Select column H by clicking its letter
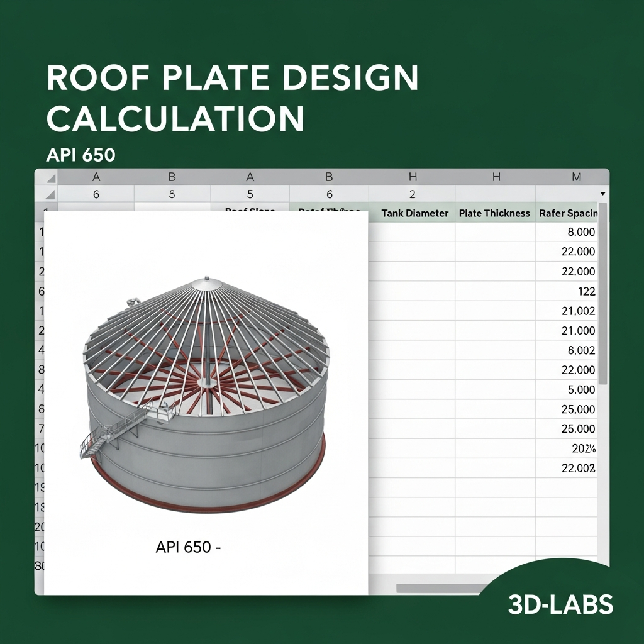The image size is (644, 644). (x=414, y=177)
